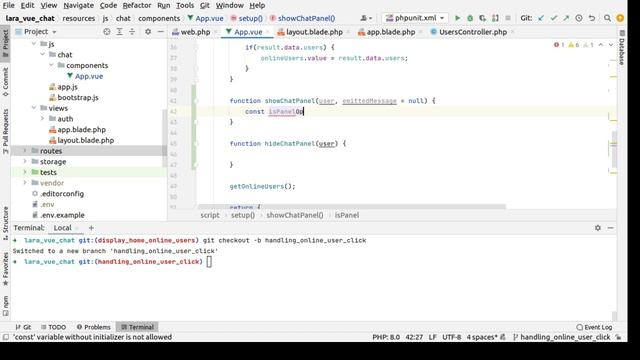Click the status bar tool windows toggle
This screenshot has width=640, height=360.
(x=6, y=337)
